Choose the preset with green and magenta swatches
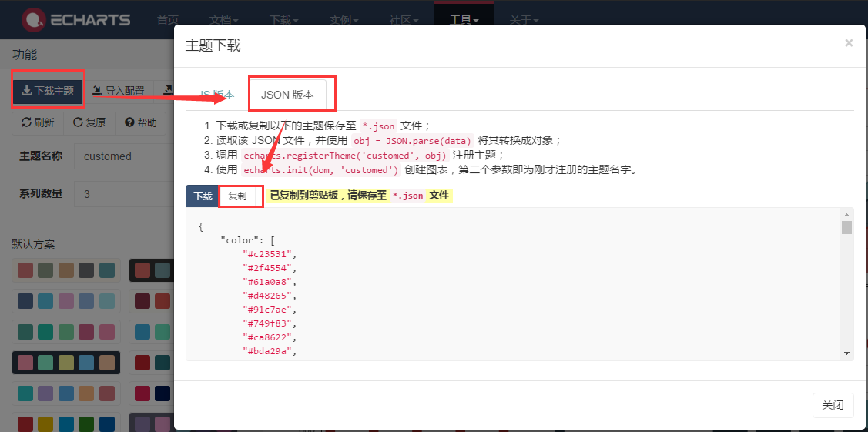Screen dimensions: 868x432 pos(66,332)
